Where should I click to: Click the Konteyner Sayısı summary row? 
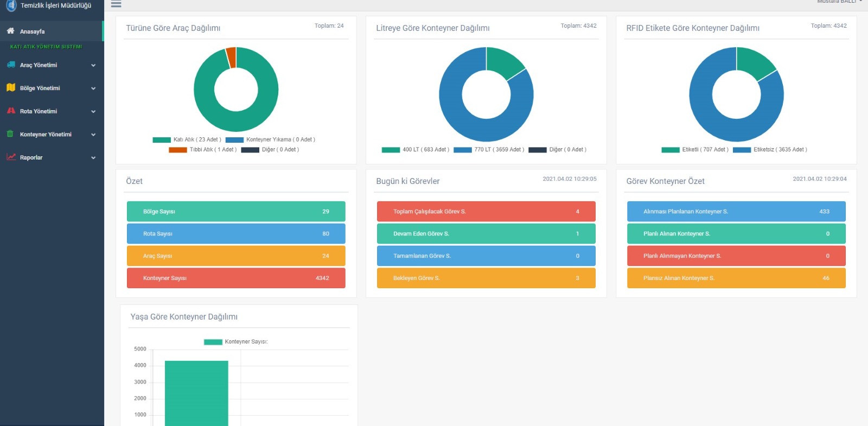(x=236, y=278)
